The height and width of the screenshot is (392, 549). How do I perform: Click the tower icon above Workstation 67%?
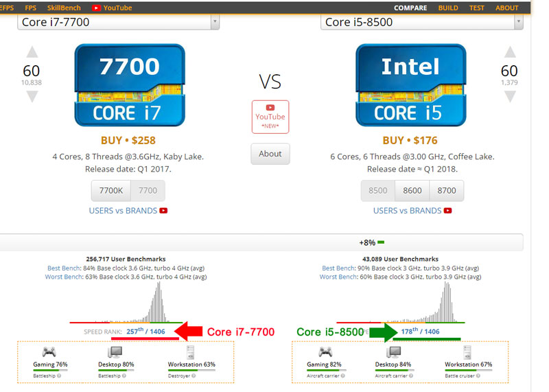tap(467, 352)
